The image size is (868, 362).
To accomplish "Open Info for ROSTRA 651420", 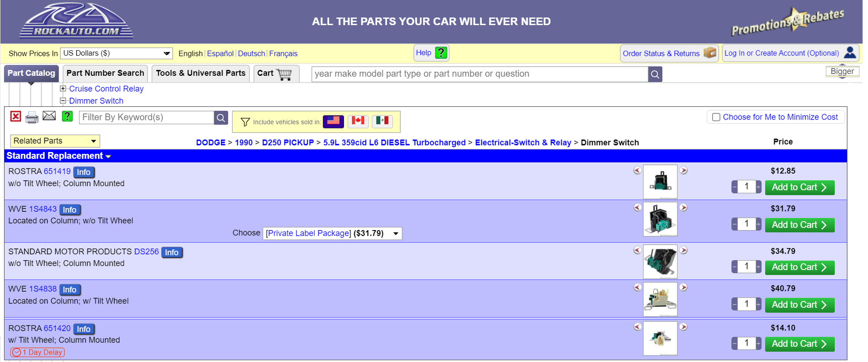I will coord(84,329).
